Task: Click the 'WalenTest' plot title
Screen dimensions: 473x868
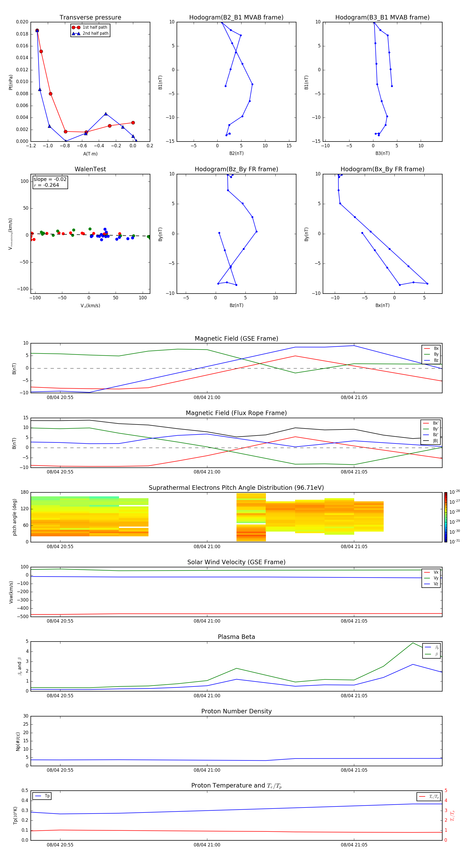Action: point(90,169)
